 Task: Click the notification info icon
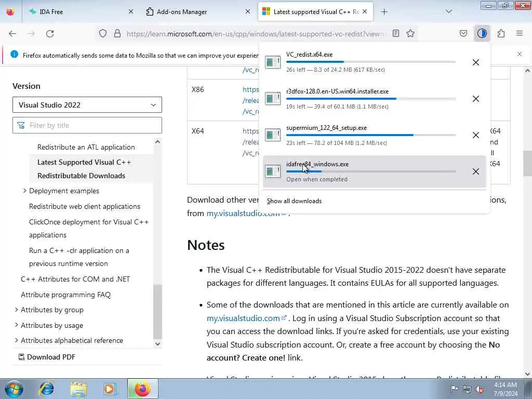tap(14, 54)
